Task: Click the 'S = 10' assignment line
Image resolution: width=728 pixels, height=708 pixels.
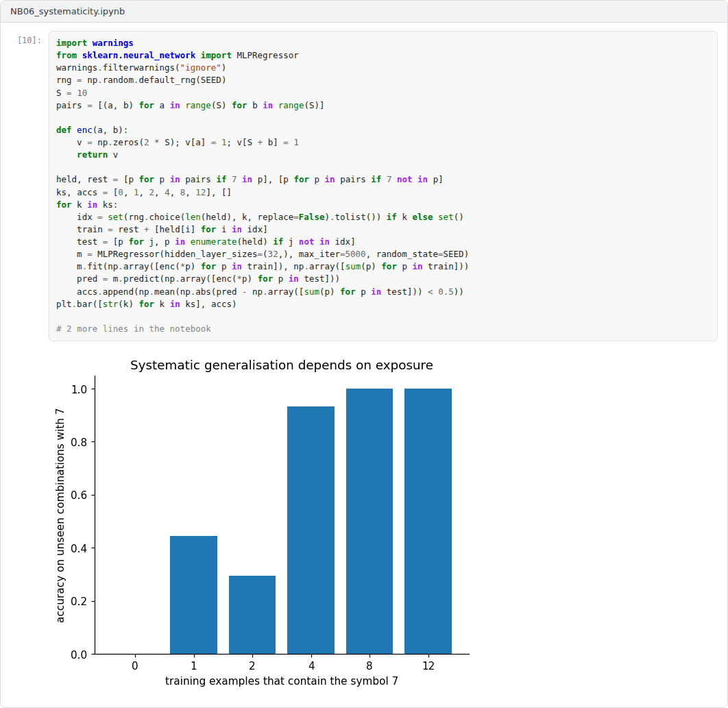Action: (x=71, y=93)
